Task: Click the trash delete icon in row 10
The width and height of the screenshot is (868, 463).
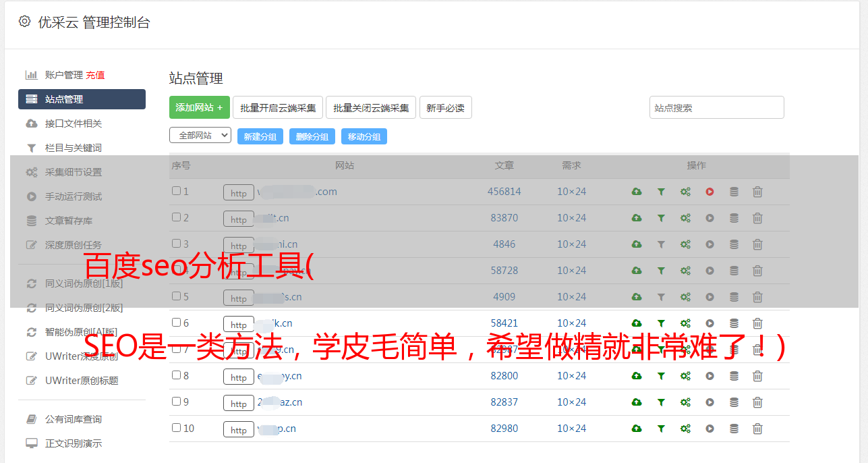Action: (x=757, y=429)
